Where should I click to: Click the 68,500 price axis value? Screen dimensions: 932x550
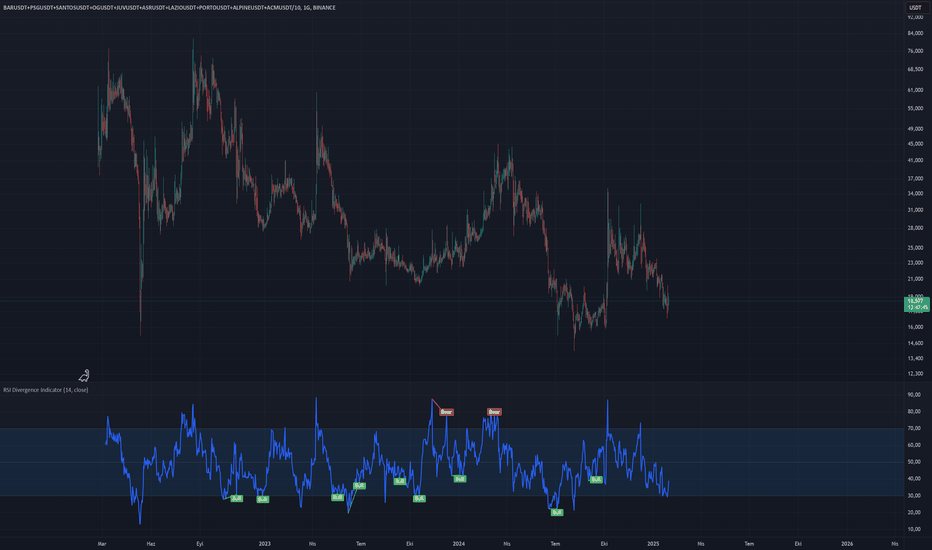pos(915,70)
